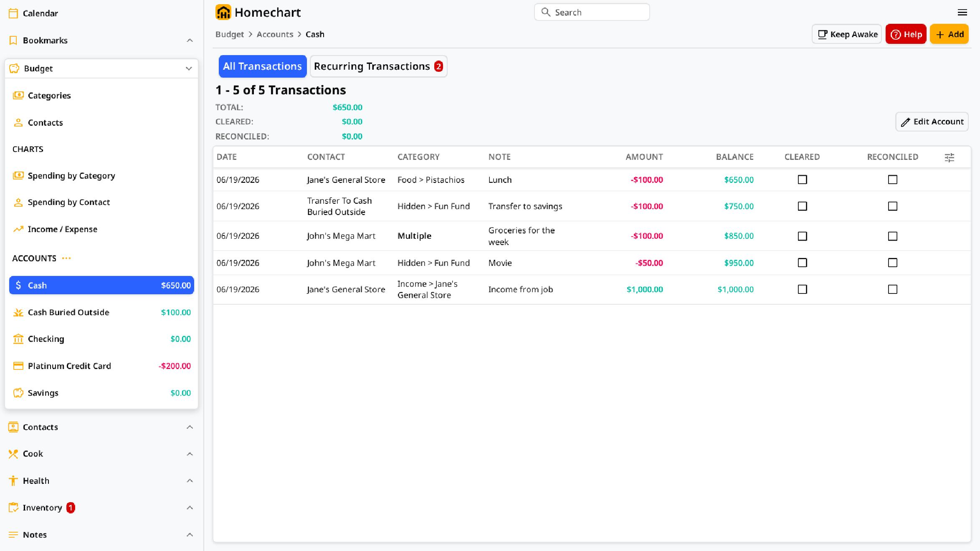Viewport: 980px width, 551px height.
Task: Click the Platinum Credit Card icon
Action: click(x=18, y=366)
